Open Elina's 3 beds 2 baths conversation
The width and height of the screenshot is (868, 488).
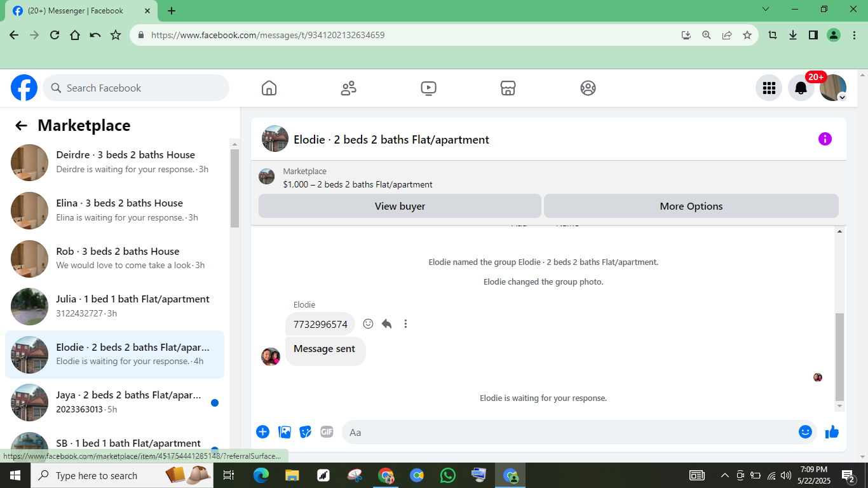click(114, 210)
